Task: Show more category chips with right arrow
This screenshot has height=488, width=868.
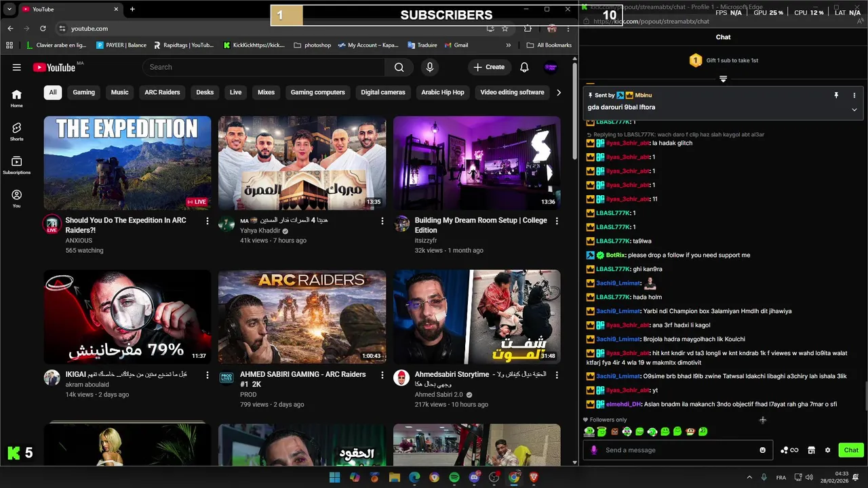Action: (x=558, y=92)
